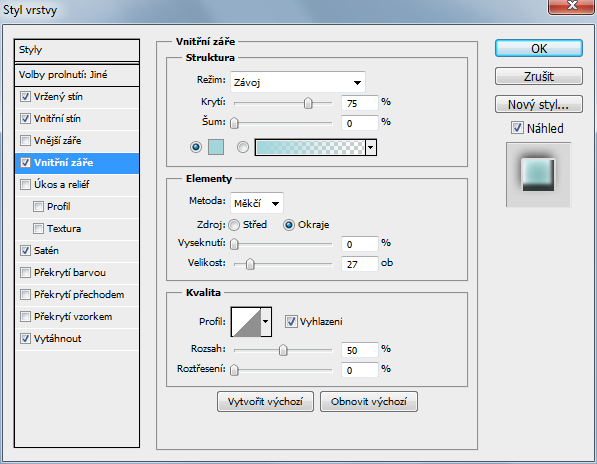
Task: Click the Nový styl... button
Action: click(539, 104)
